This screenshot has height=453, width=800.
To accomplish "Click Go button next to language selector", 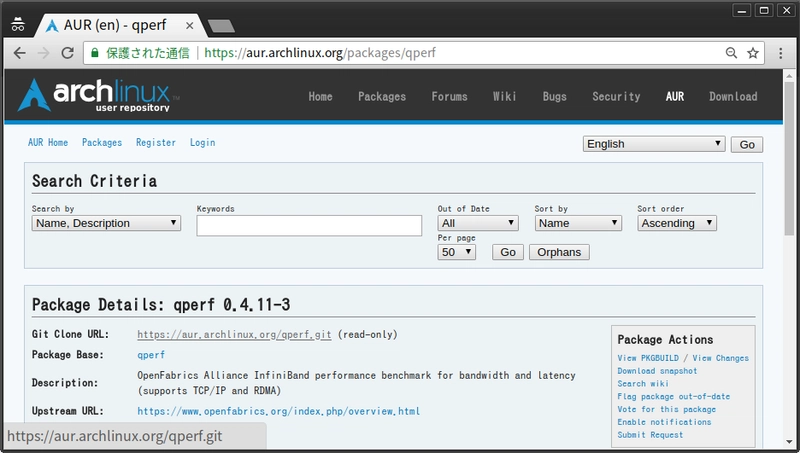I will point(747,144).
